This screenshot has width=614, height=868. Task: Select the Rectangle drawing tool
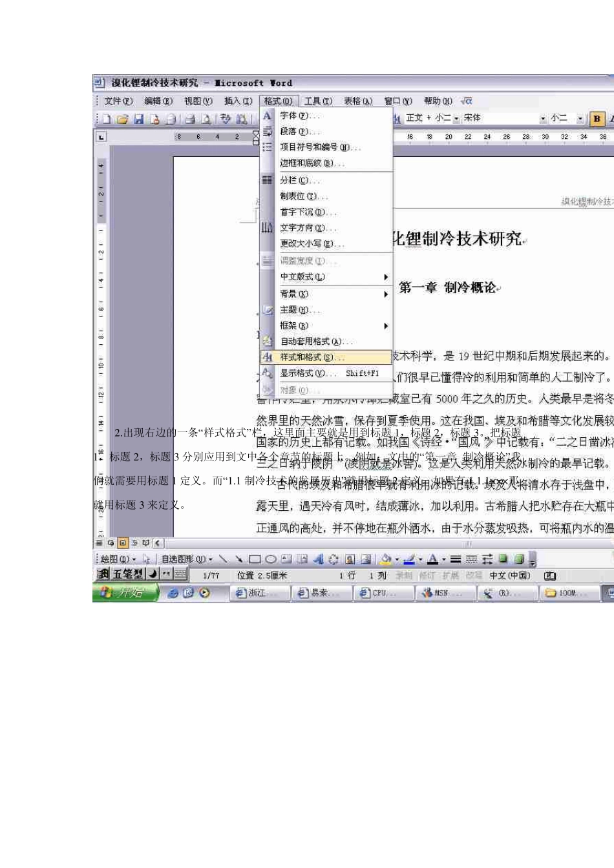pyautogui.click(x=255, y=559)
